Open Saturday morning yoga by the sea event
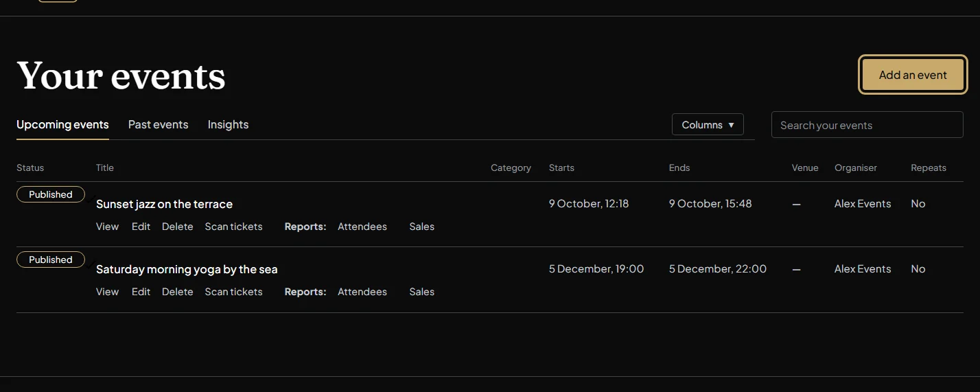980x392 pixels. coord(187,269)
